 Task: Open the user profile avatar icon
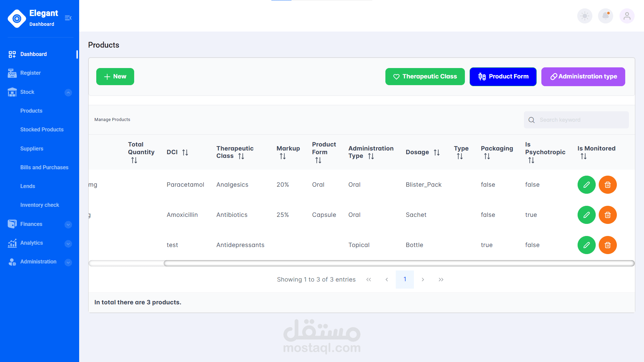(x=627, y=16)
